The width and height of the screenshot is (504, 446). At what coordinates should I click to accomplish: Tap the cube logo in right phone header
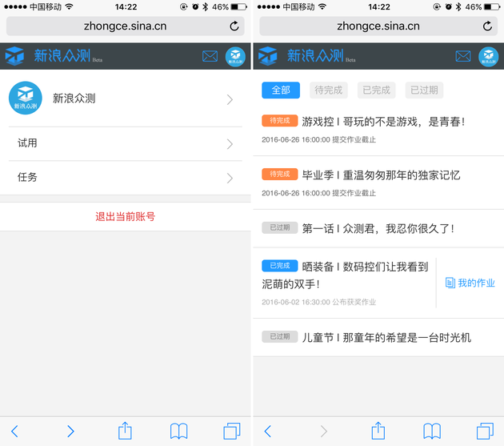pyautogui.click(x=268, y=56)
